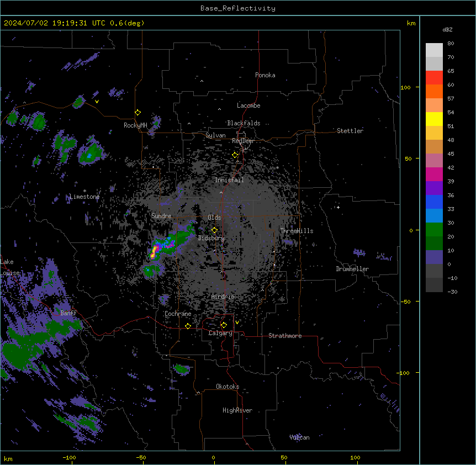Viewport: 476px width, 465px height.
Task: Click the white plus marker north of Drumheller
Action: click(338, 207)
